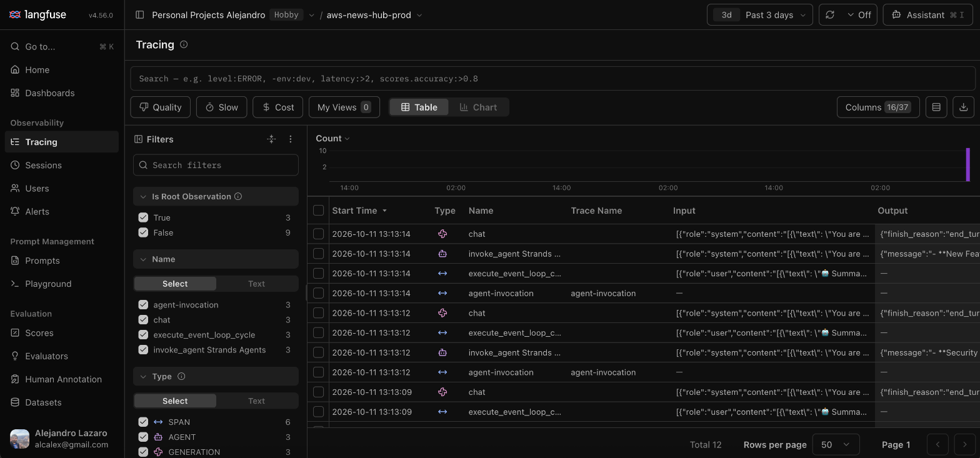Go to Sessions page
This screenshot has height=458, width=980.
(61, 165)
